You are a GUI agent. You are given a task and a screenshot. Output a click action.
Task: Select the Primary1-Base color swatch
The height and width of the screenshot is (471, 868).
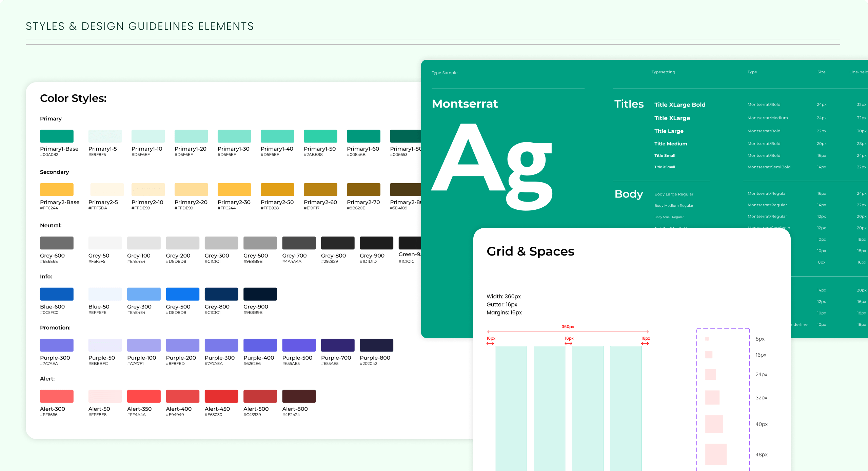(x=56, y=136)
